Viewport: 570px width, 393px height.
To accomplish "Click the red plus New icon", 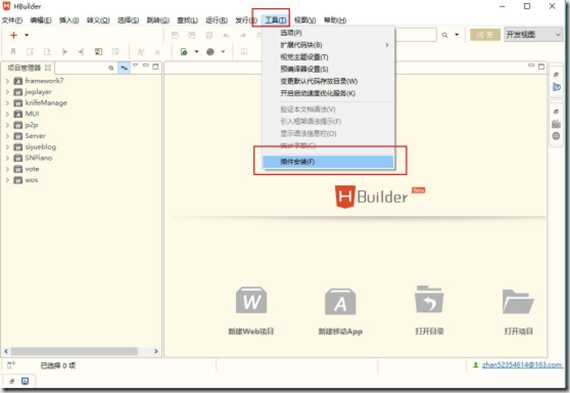I will click(x=14, y=35).
